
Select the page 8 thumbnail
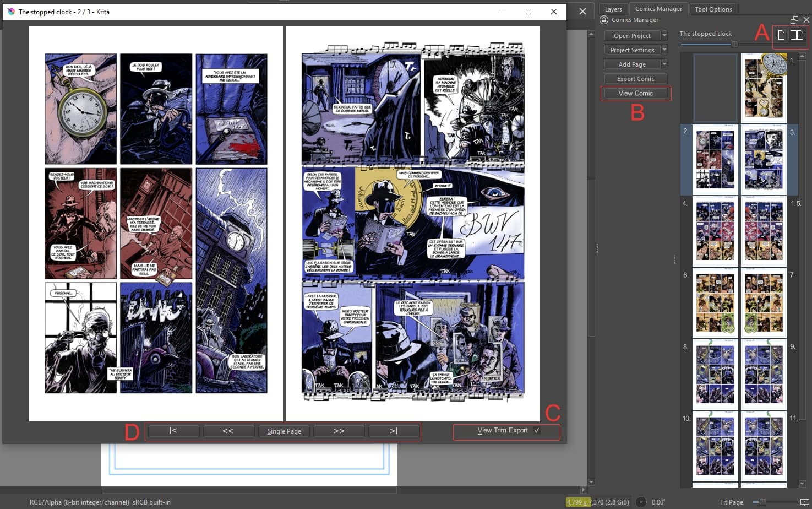(715, 375)
